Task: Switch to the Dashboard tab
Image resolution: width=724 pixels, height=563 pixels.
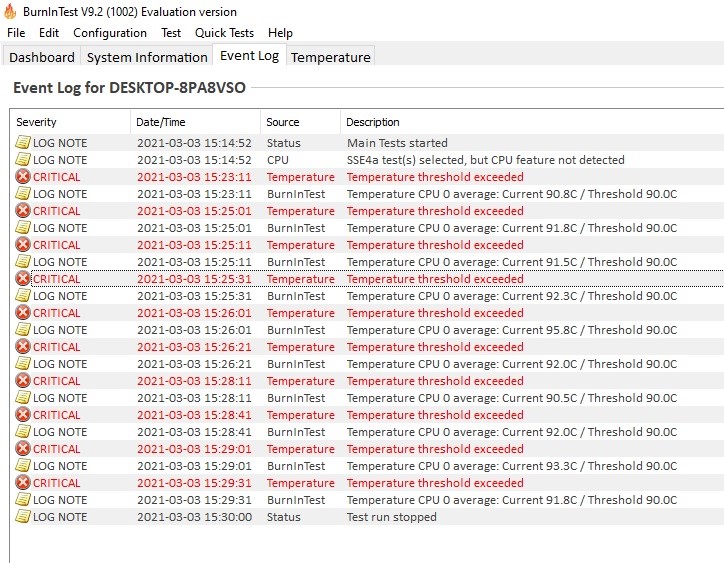Action: (x=42, y=57)
